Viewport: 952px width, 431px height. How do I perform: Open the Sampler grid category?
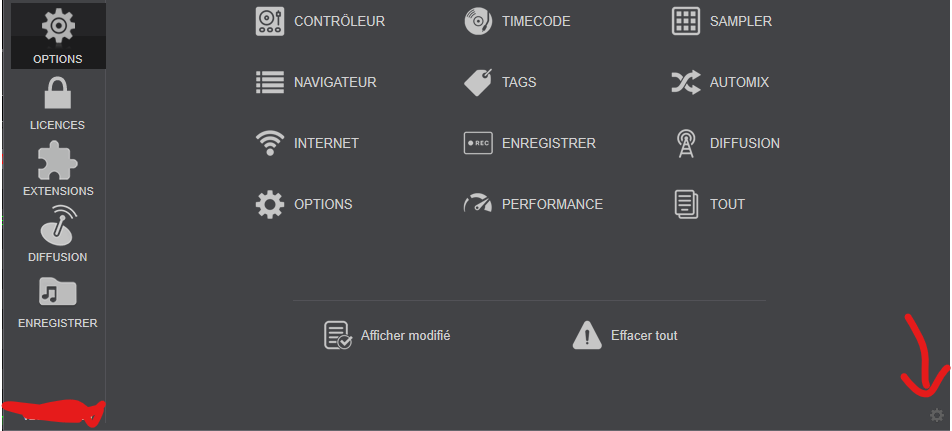click(x=722, y=21)
